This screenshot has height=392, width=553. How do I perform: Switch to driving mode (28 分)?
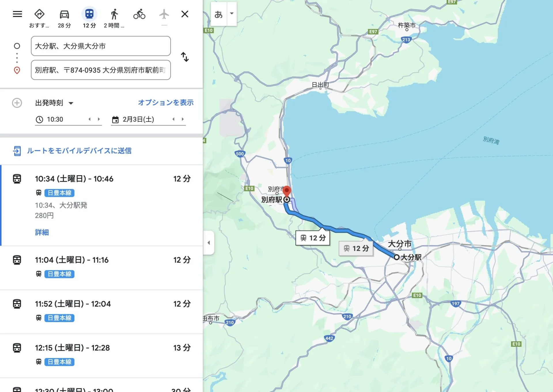point(64,14)
